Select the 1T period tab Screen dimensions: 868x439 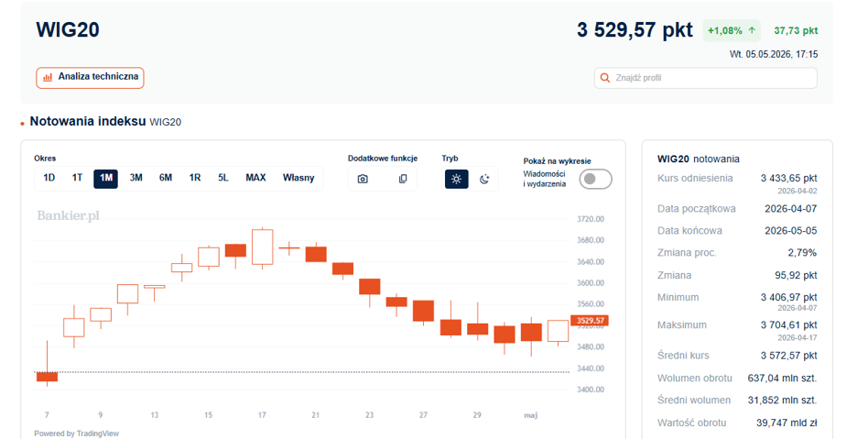(77, 178)
